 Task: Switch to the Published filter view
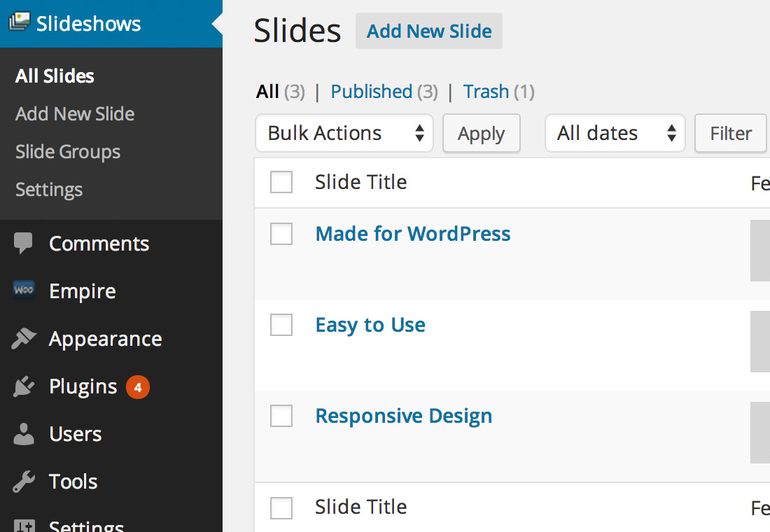[370, 91]
